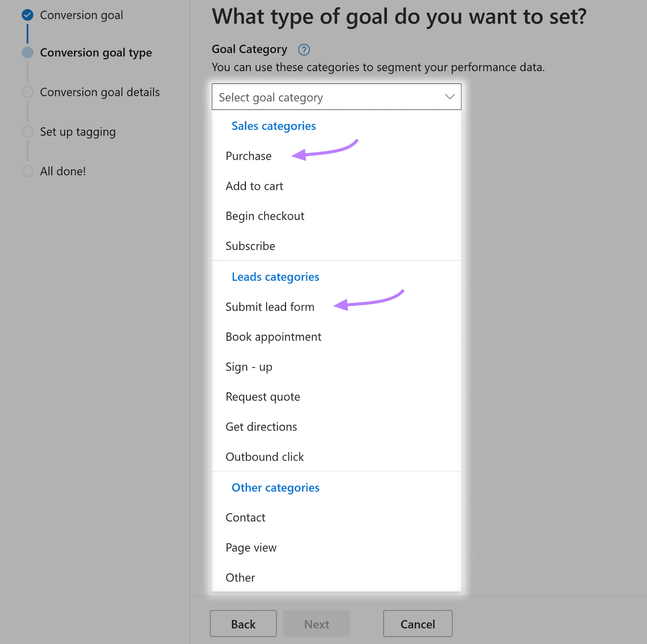Choose Submit lead form option
The image size is (647, 644).
(270, 307)
